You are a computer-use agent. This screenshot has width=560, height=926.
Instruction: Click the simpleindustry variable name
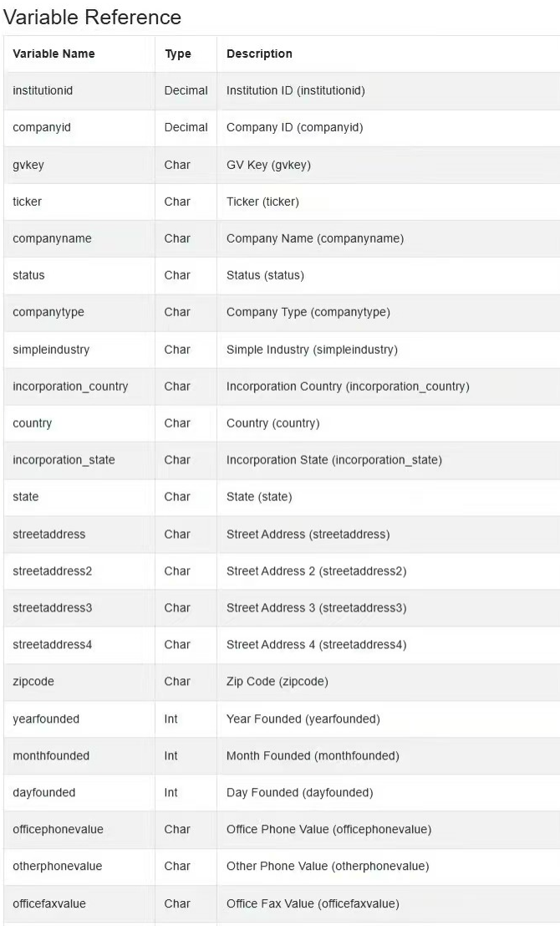point(51,350)
